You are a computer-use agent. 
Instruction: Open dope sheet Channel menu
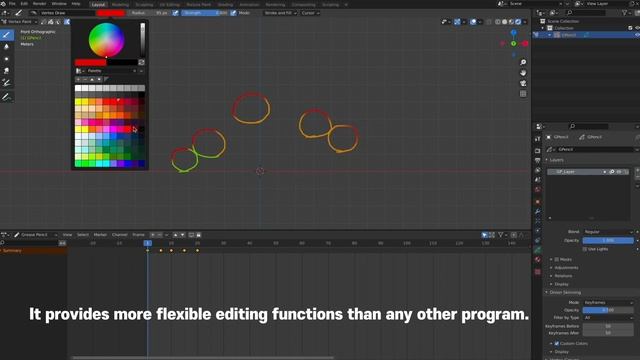tap(120, 235)
